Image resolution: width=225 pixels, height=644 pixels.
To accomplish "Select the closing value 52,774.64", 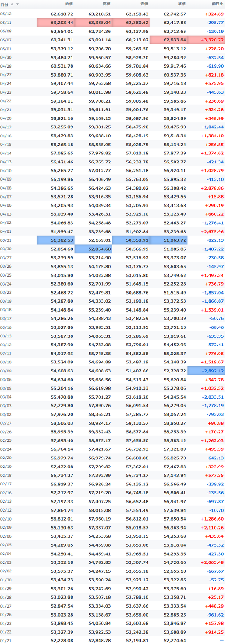I will (175, 640).
